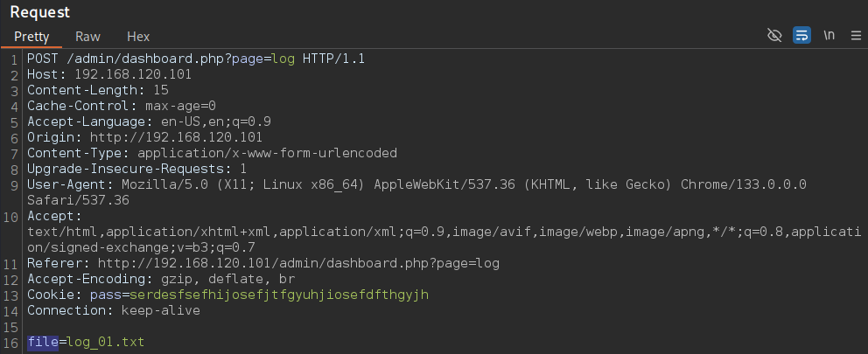
Task: Click the highlighted 'file' parameter name
Action: 43,343
